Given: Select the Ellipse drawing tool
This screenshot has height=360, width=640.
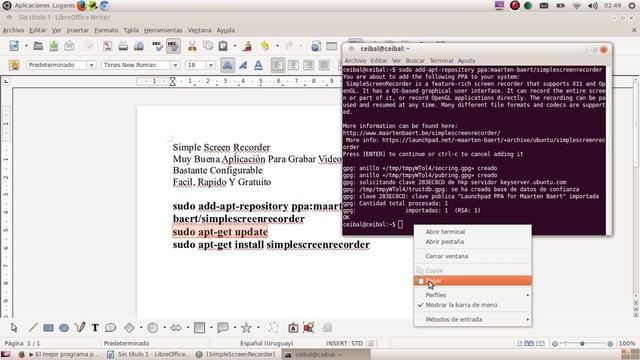Looking at the screenshot, I should tap(64, 327).
